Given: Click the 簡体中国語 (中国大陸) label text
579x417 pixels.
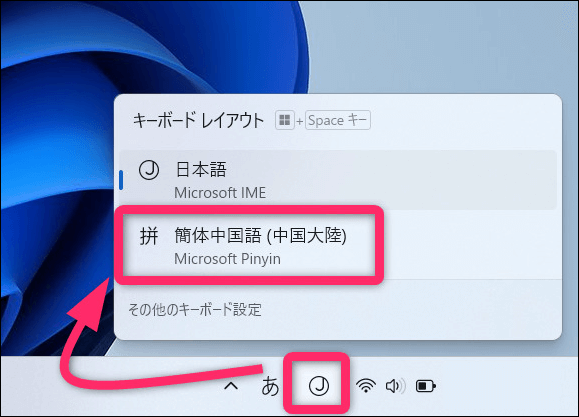Looking at the screenshot, I should pyautogui.click(x=260, y=236).
